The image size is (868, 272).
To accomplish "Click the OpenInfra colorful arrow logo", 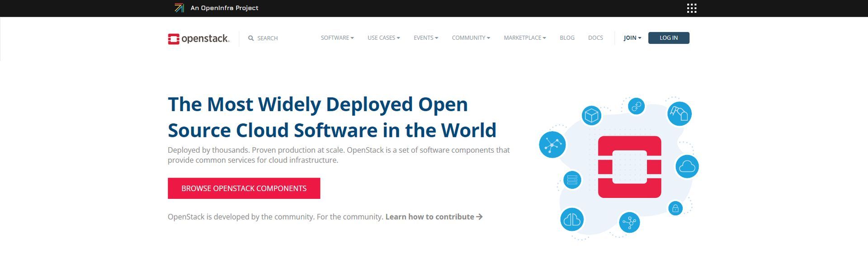I will pyautogui.click(x=179, y=8).
